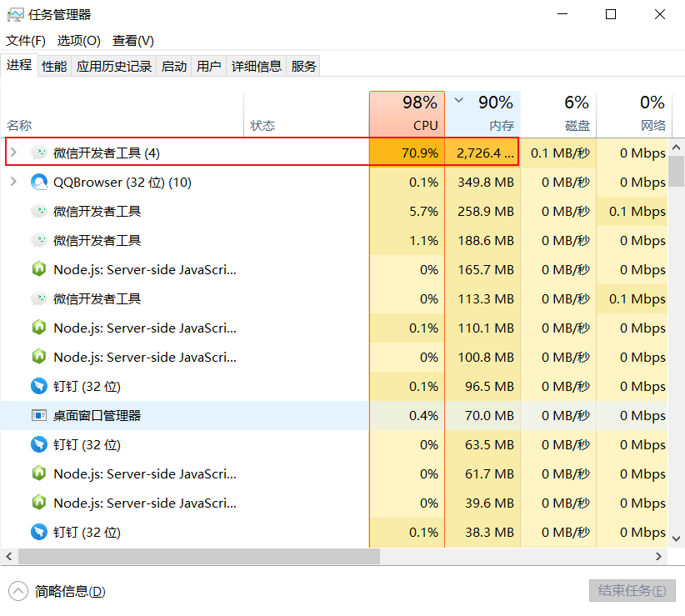This screenshot has height=616, width=685.
Task: Click the WeChat DevTools icon in the 113.3 MB row
Action: pos(39,298)
